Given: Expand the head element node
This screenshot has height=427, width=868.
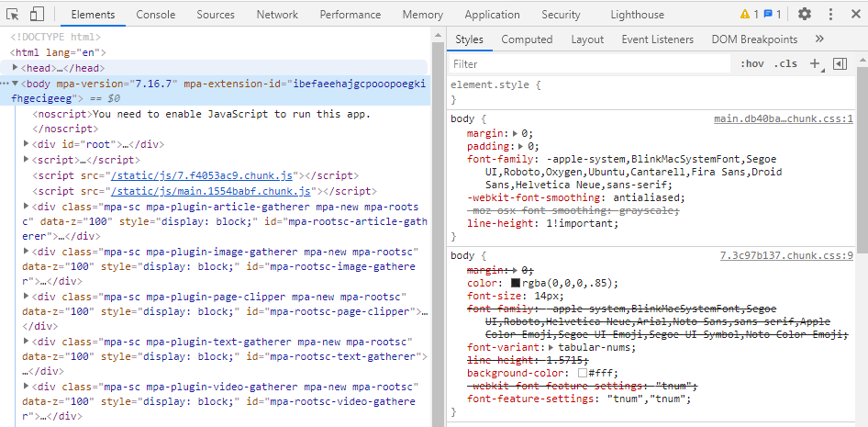Looking at the screenshot, I should [x=16, y=68].
